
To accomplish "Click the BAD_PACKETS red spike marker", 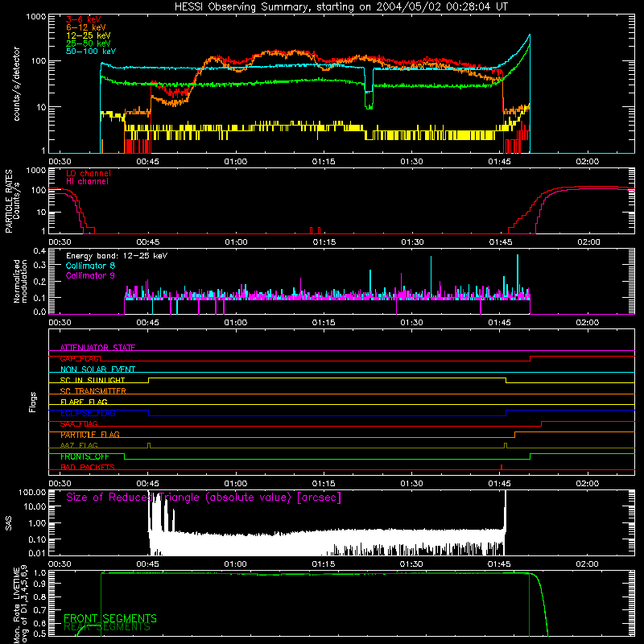I will 502,467.
